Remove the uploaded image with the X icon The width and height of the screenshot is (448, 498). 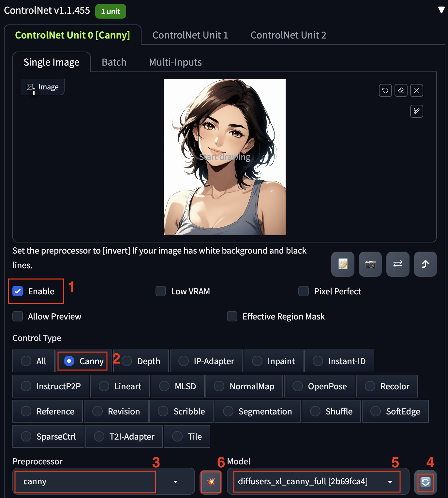coord(417,90)
